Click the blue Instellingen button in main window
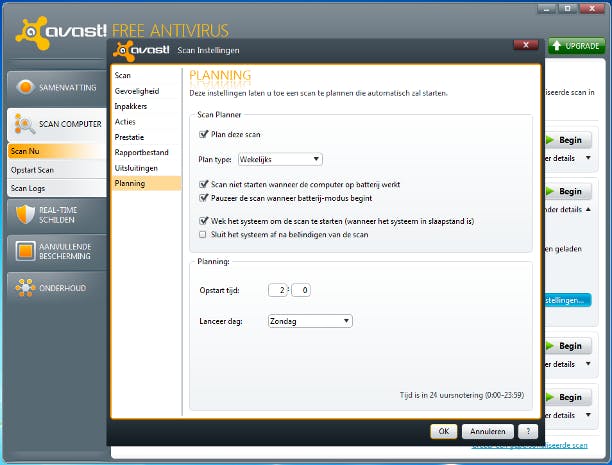 click(x=568, y=300)
